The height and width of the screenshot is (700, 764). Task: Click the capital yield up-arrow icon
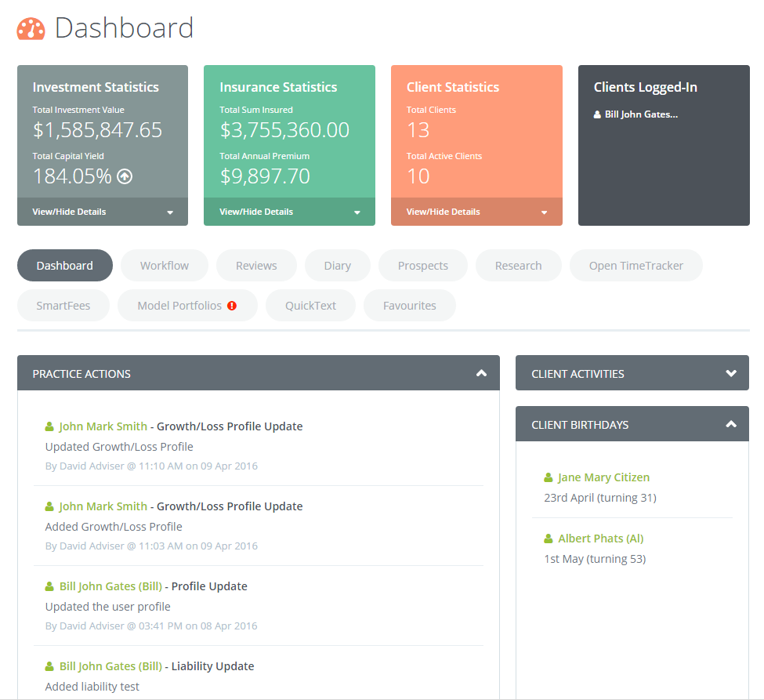point(125,176)
